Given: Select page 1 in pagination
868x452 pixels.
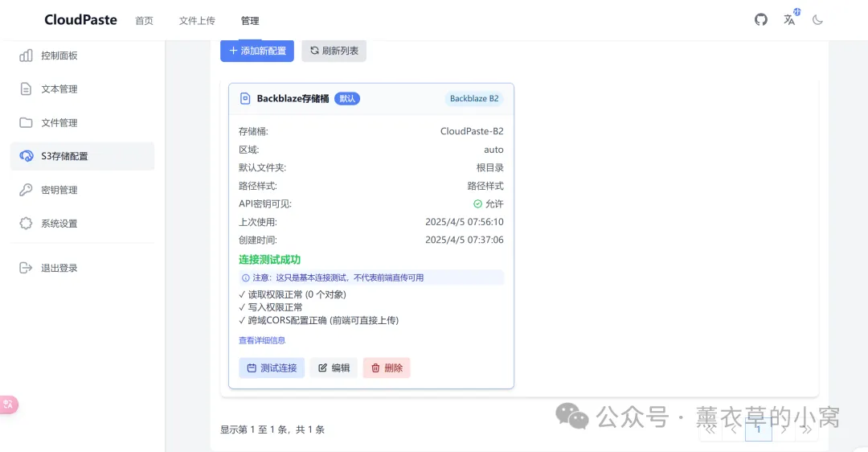Looking at the screenshot, I should [x=759, y=429].
